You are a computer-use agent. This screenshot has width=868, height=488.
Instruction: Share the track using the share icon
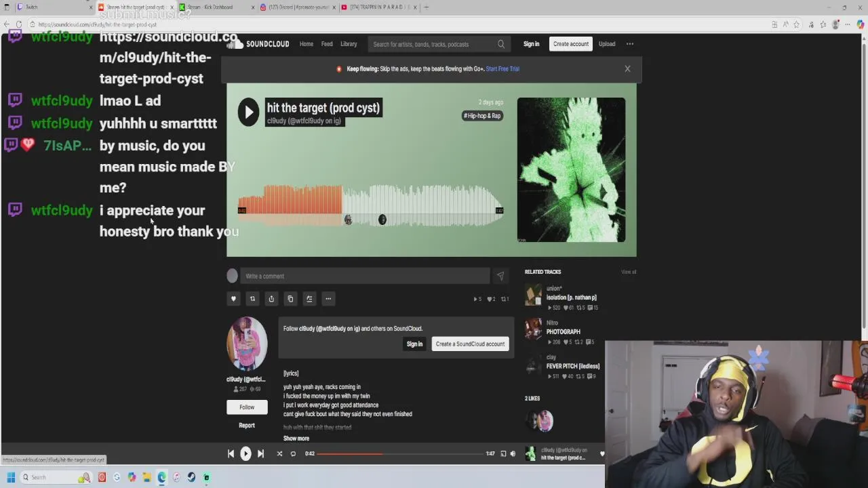pyautogui.click(x=271, y=299)
